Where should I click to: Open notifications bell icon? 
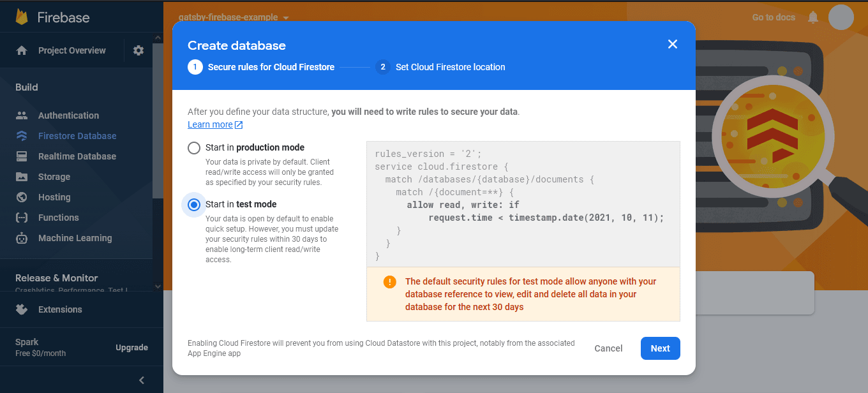[812, 17]
